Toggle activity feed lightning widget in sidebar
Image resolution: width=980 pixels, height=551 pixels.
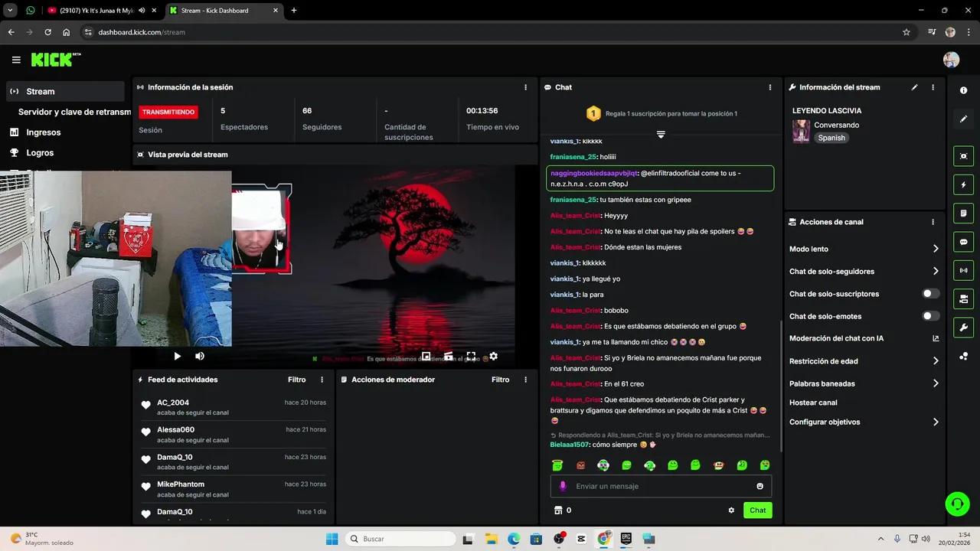point(963,184)
